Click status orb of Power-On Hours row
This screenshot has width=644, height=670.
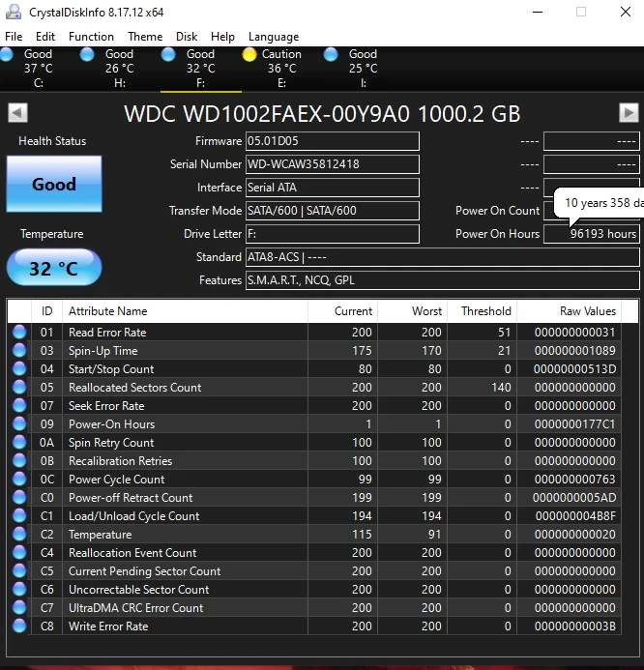(x=19, y=423)
